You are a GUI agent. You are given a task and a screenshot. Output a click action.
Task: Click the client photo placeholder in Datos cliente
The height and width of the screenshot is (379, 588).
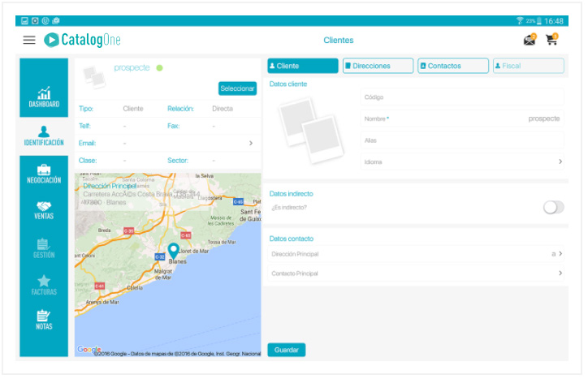coord(311,130)
